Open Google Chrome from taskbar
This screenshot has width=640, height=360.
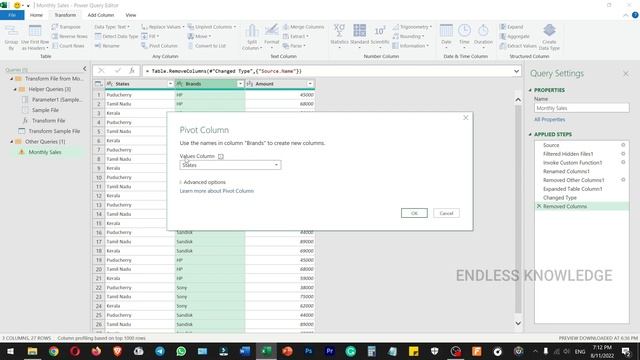53,351
